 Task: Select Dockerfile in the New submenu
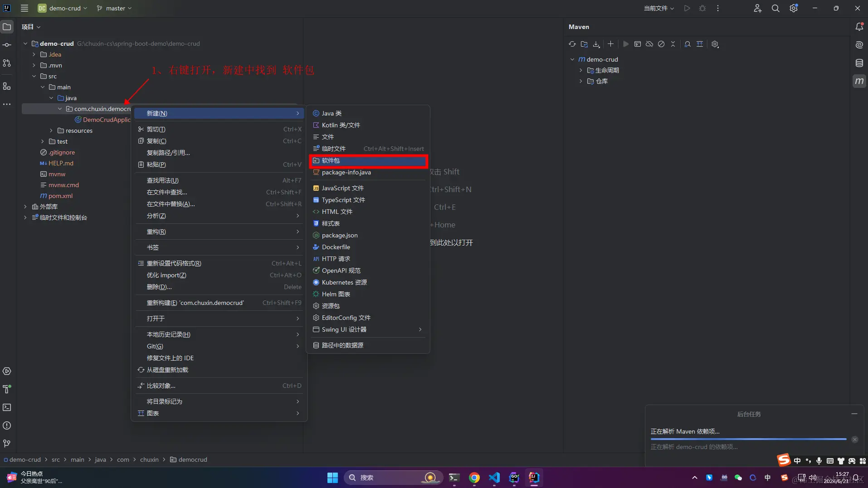coord(368,247)
